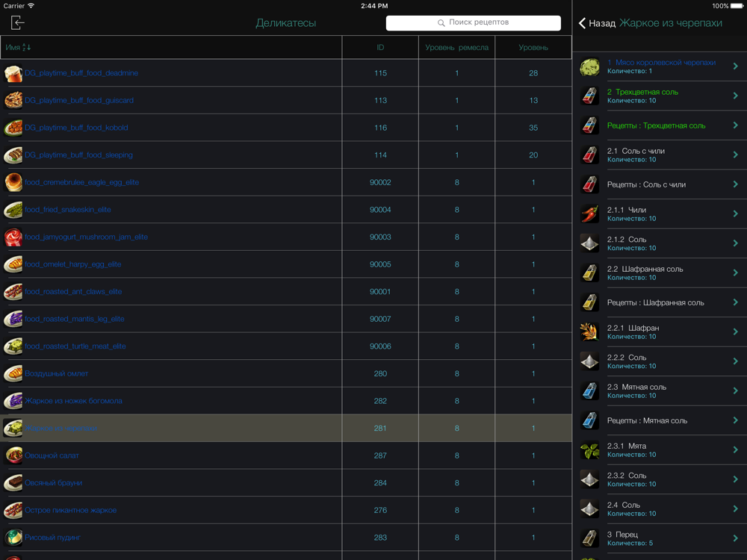Sort the list by the Имя column header
Image resolution: width=747 pixels, height=560 pixels.
tap(18, 47)
